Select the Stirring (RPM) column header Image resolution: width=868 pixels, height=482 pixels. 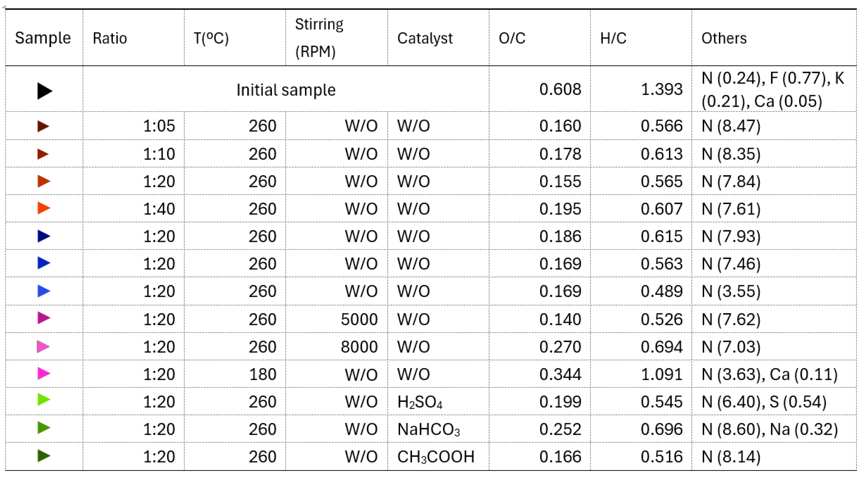319,38
